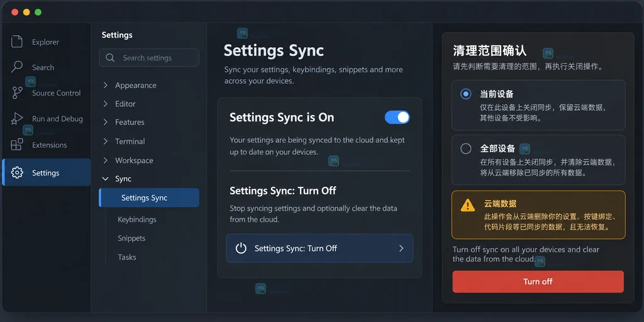
Task: Click the 云端数据 warning title
Action: click(x=500, y=204)
